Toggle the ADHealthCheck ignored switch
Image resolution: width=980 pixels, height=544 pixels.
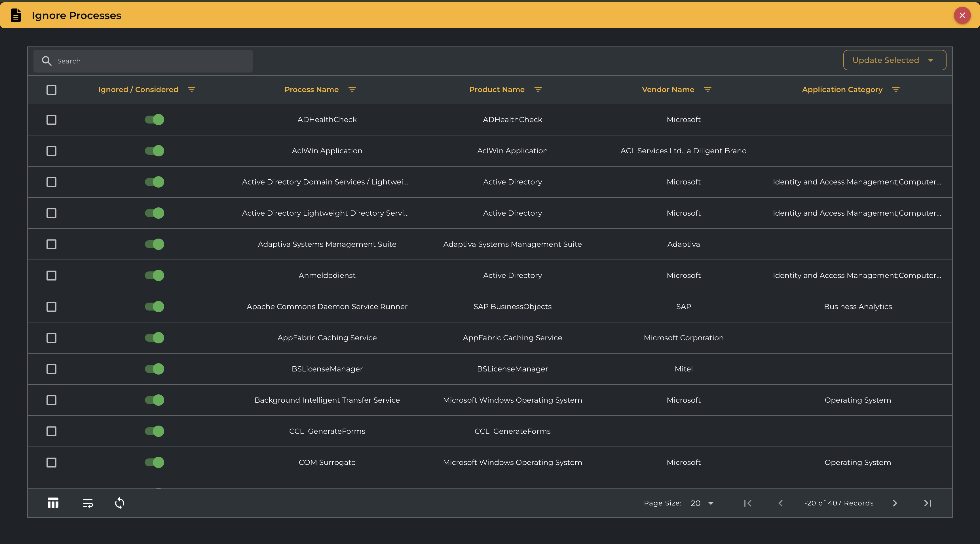(x=155, y=119)
